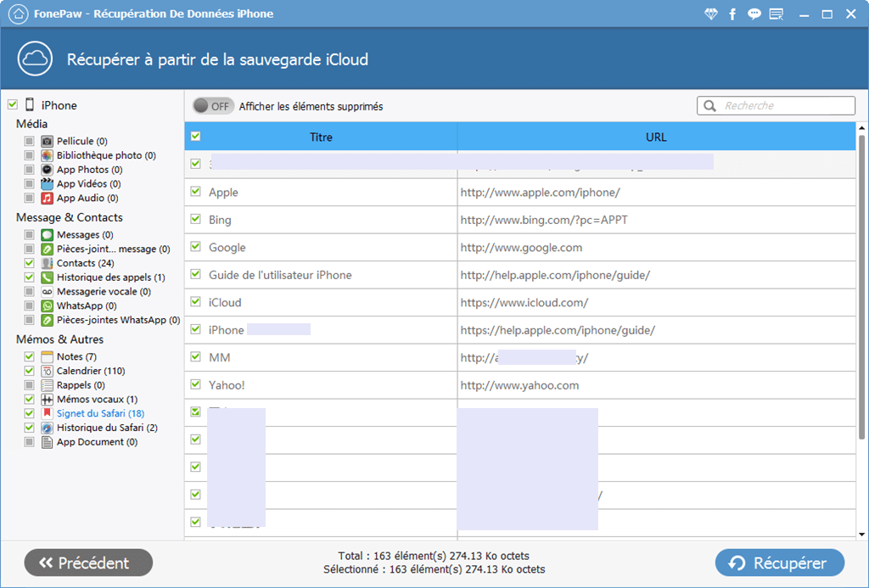Open Messagerie vocale (0) category
This screenshot has height=588, width=869.
104,292
